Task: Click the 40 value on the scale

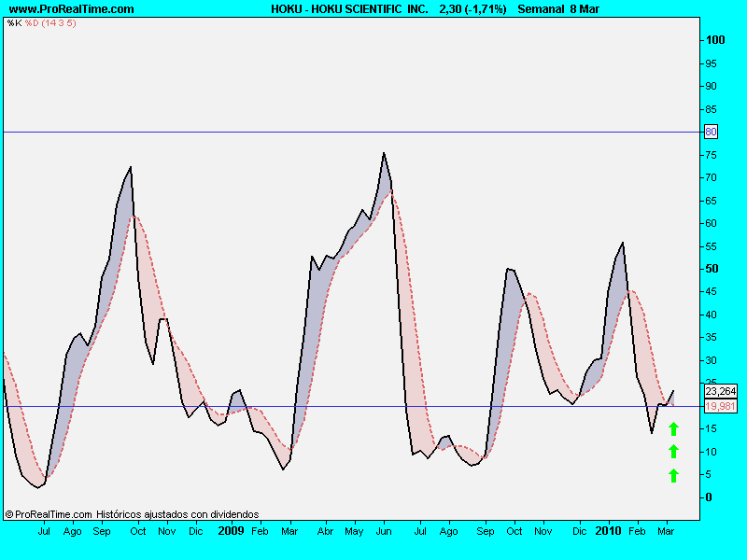Action: pos(711,315)
